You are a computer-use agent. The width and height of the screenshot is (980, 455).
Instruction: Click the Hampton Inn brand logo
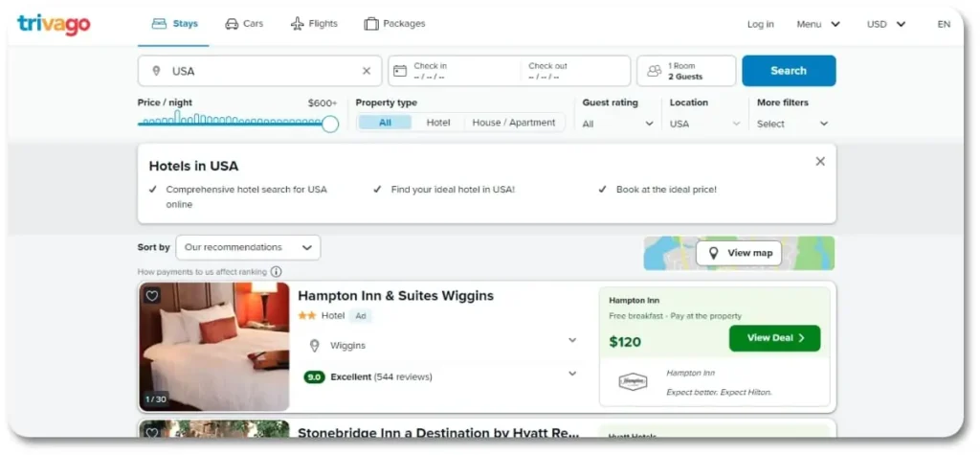pyautogui.click(x=633, y=382)
